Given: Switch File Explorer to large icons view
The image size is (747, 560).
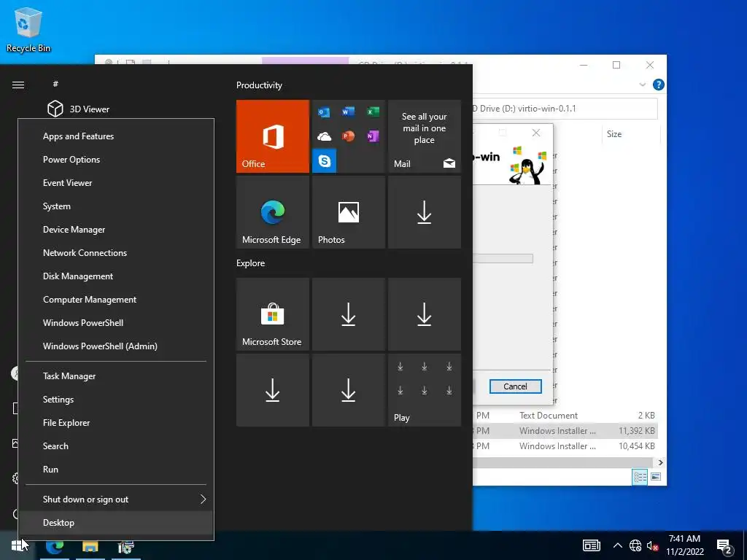Looking at the screenshot, I should [x=656, y=477].
